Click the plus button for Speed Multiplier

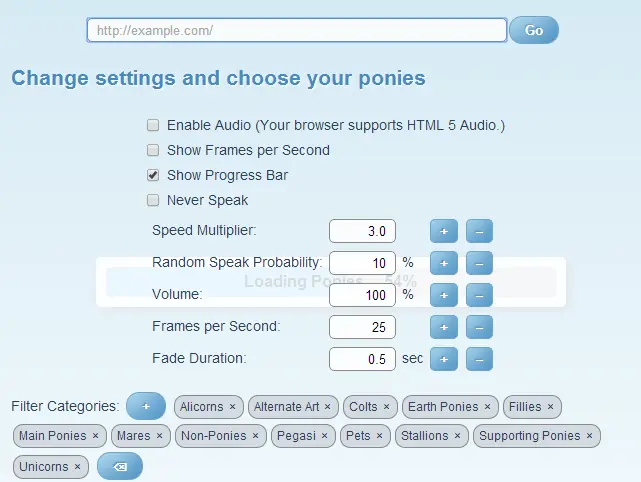coord(443,232)
